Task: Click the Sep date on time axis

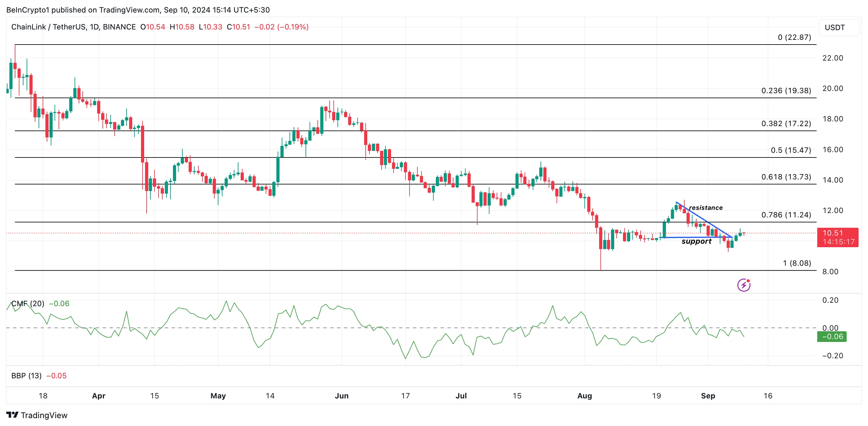Action: click(x=708, y=396)
